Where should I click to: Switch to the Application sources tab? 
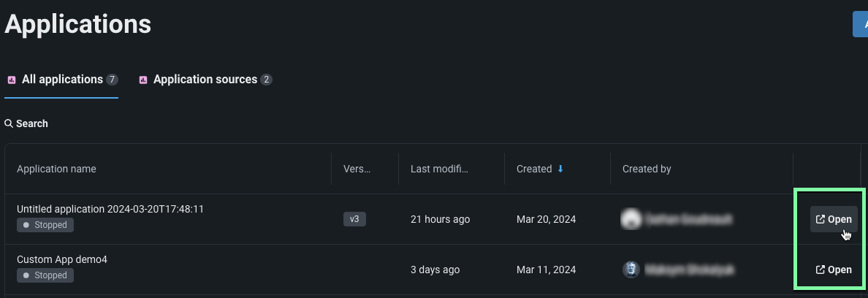[x=205, y=80]
